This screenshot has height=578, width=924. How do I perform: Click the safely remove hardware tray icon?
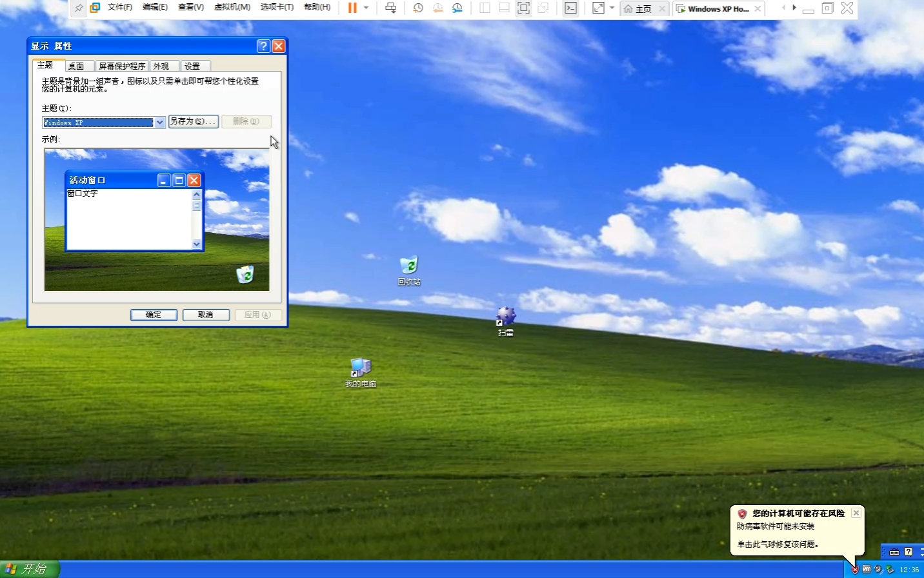tap(890, 570)
